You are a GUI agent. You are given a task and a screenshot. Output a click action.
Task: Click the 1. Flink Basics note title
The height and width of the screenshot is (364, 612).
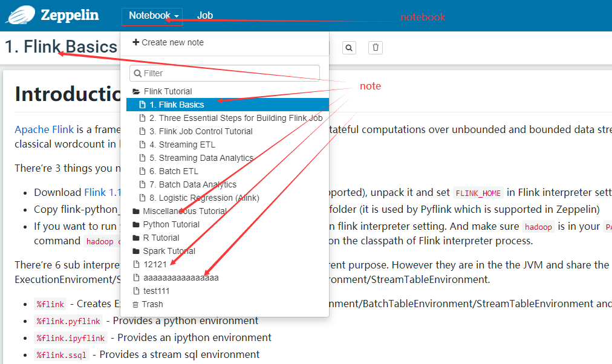coord(61,47)
